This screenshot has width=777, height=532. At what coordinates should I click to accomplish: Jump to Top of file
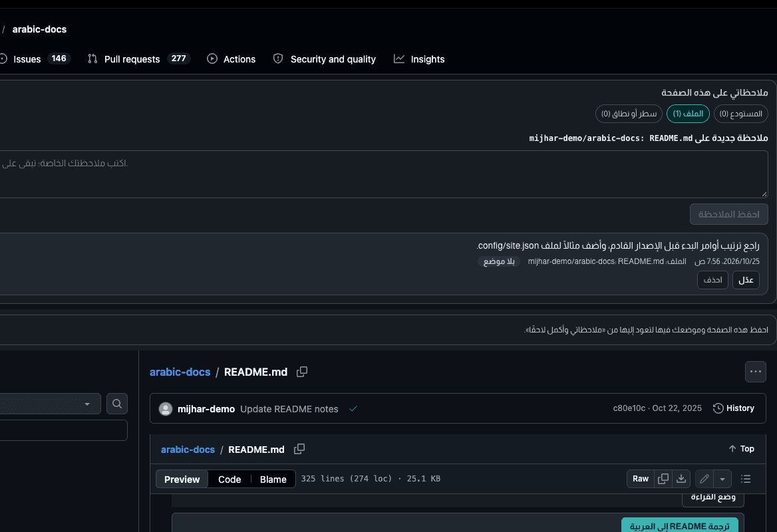(741, 449)
